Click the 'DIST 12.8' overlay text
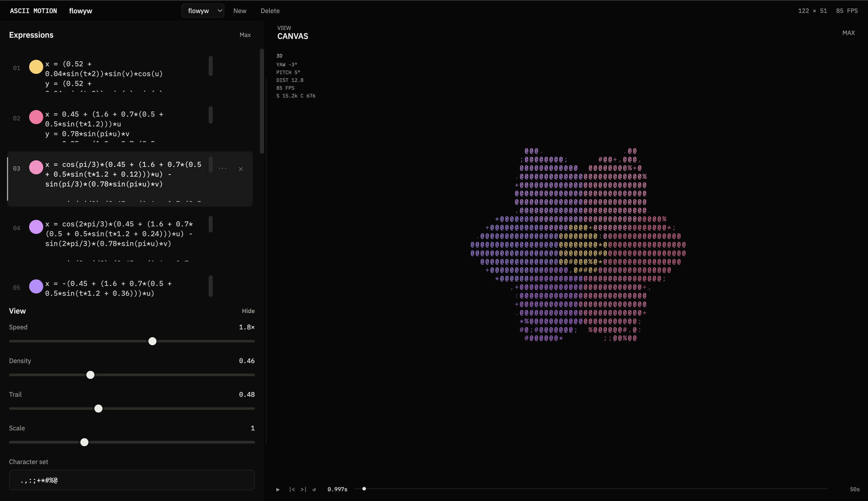 click(x=290, y=80)
